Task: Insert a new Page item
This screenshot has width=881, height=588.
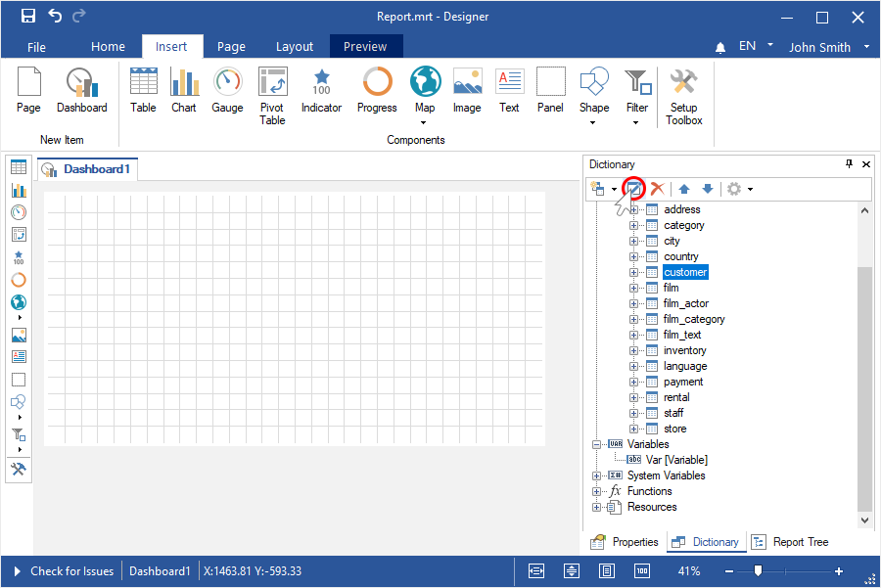Action: point(28,90)
